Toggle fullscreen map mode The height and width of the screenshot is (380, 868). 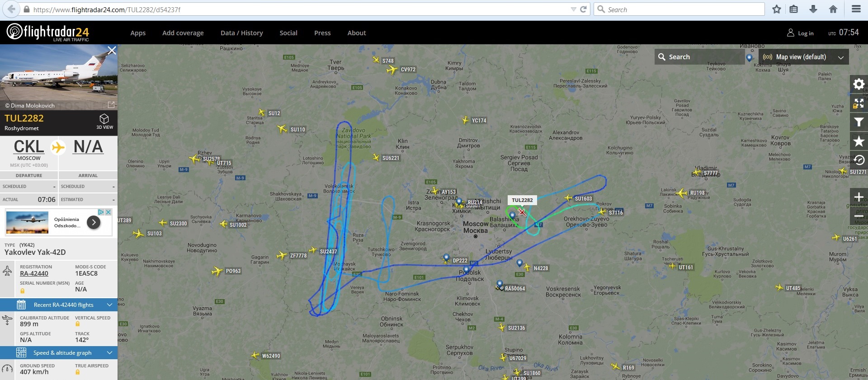point(859,103)
